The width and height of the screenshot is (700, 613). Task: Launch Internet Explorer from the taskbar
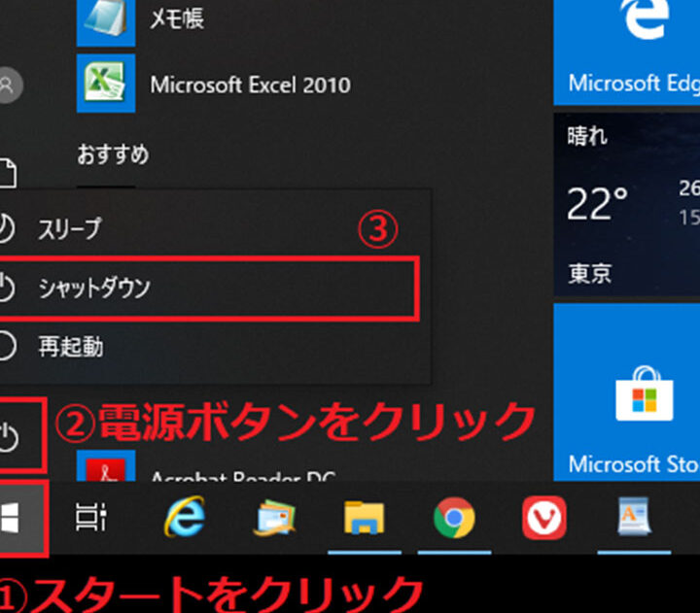(185, 520)
